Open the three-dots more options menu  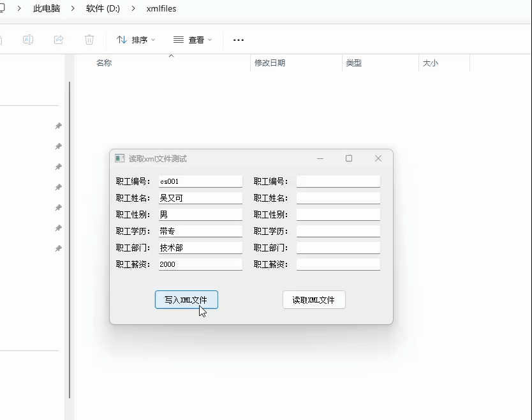click(x=238, y=40)
